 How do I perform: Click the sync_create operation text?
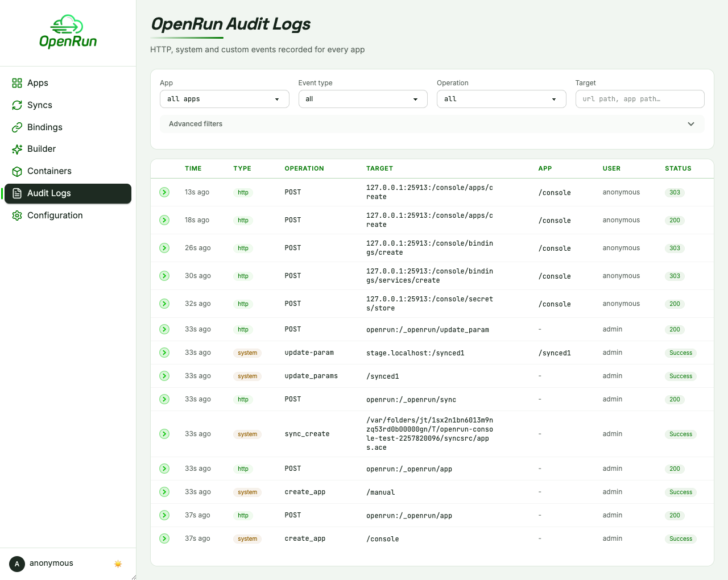307,434
